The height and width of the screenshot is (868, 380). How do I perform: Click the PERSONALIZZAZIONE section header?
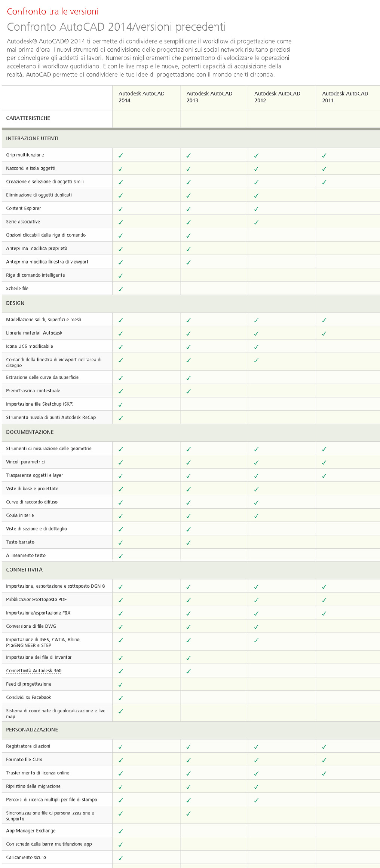click(32, 730)
